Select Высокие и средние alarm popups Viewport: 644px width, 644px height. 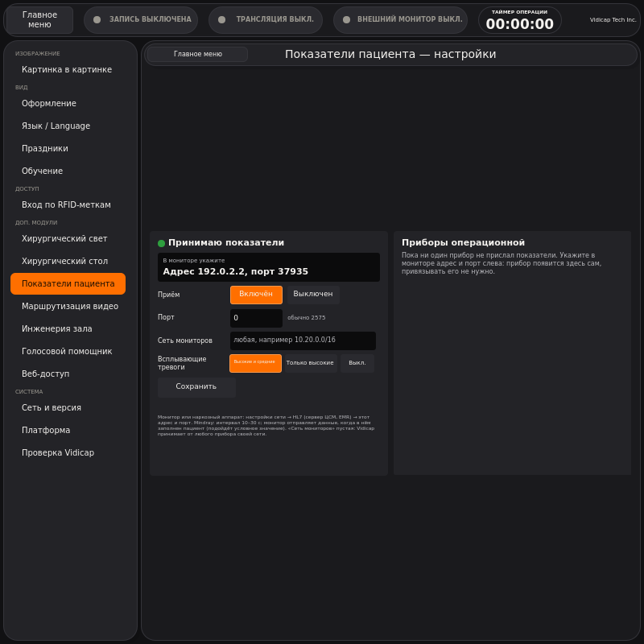(255, 363)
